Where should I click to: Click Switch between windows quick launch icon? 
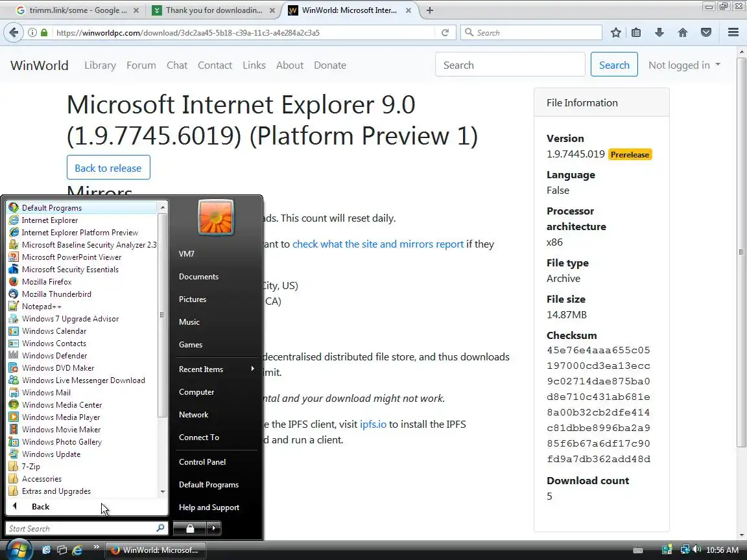[62, 550]
